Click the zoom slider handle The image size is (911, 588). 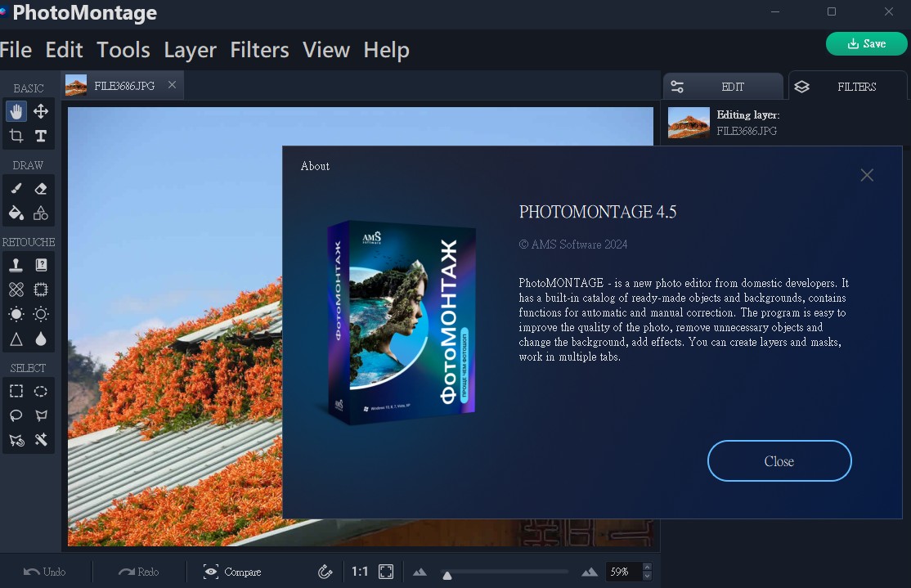click(x=447, y=575)
